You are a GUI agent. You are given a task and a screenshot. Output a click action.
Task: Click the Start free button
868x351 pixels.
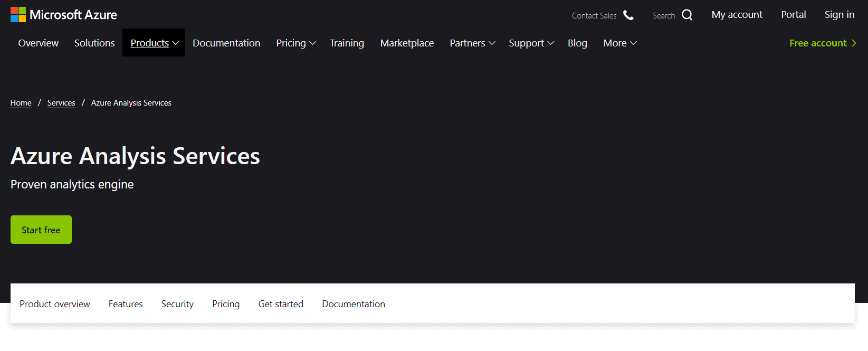[x=41, y=230]
